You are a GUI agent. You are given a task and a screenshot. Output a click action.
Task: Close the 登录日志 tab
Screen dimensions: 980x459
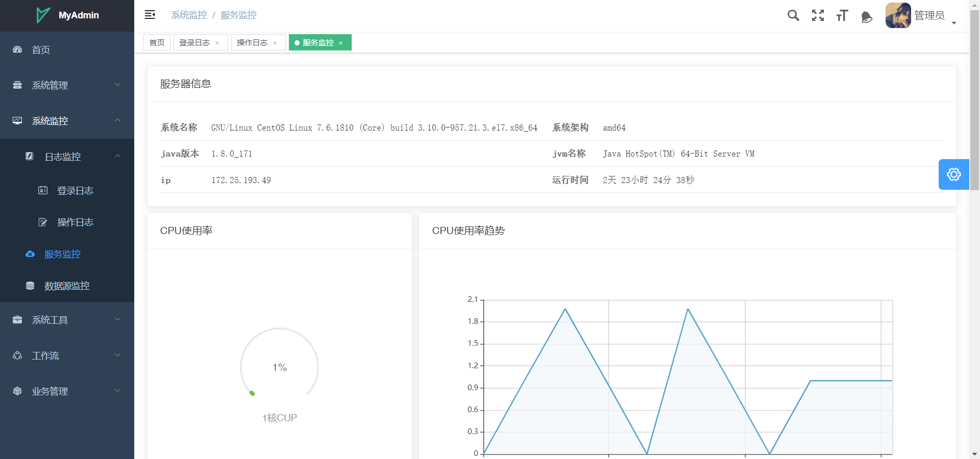click(217, 43)
